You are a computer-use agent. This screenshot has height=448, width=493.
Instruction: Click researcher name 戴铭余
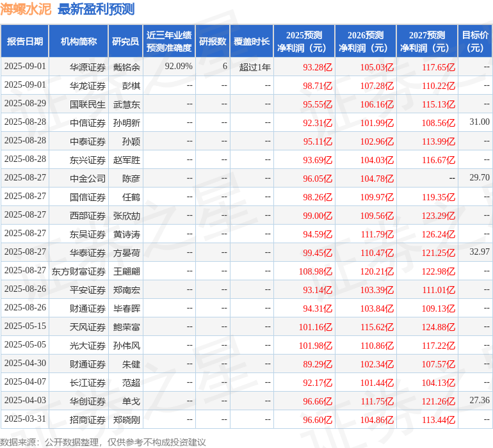(126, 67)
